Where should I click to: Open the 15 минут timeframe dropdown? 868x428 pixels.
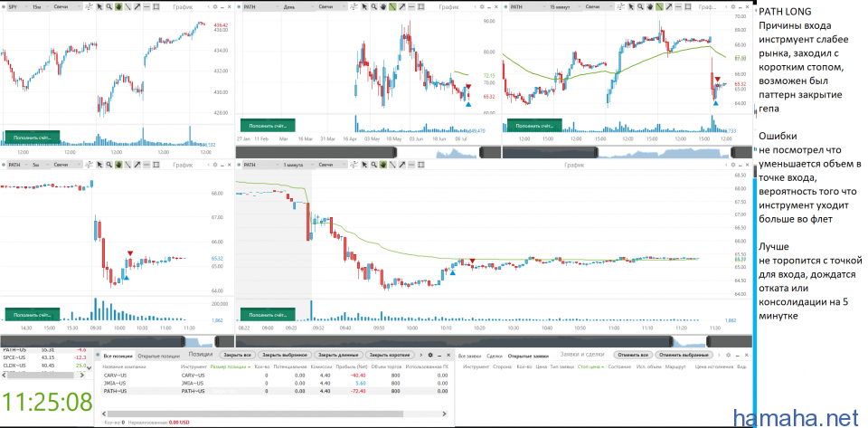(564, 7)
